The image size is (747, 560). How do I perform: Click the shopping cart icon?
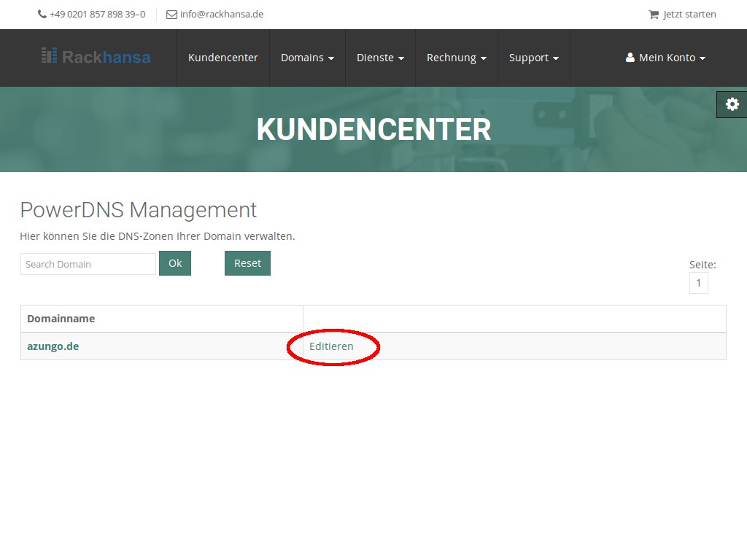pyautogui.click(x=654, y=15)
